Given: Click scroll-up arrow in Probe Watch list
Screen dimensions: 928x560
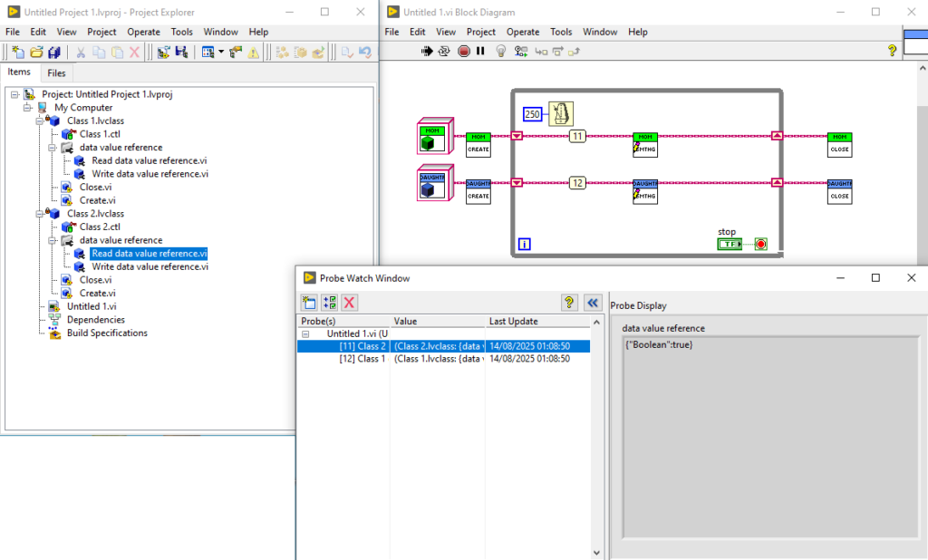Looking at the screenshot, I should [596, 322].
